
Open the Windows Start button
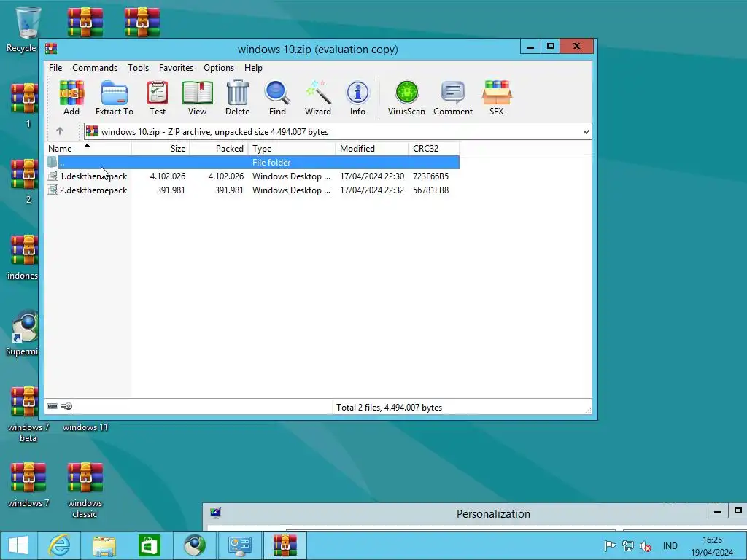pyautogui.click(x=18, y=545)
